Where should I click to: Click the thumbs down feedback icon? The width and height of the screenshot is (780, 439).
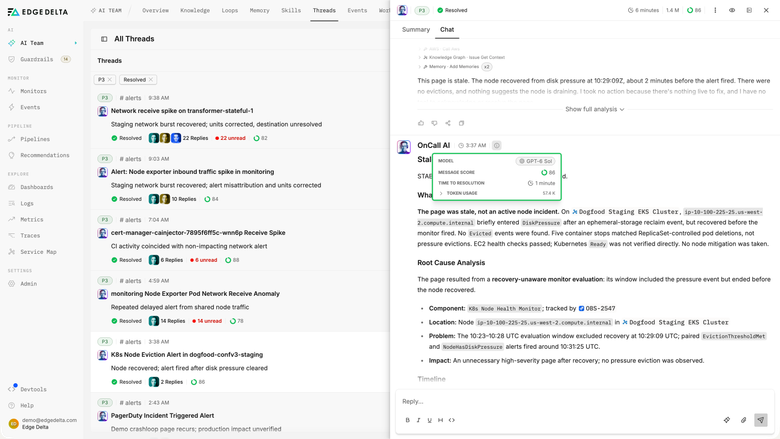(x=434, y=123)
